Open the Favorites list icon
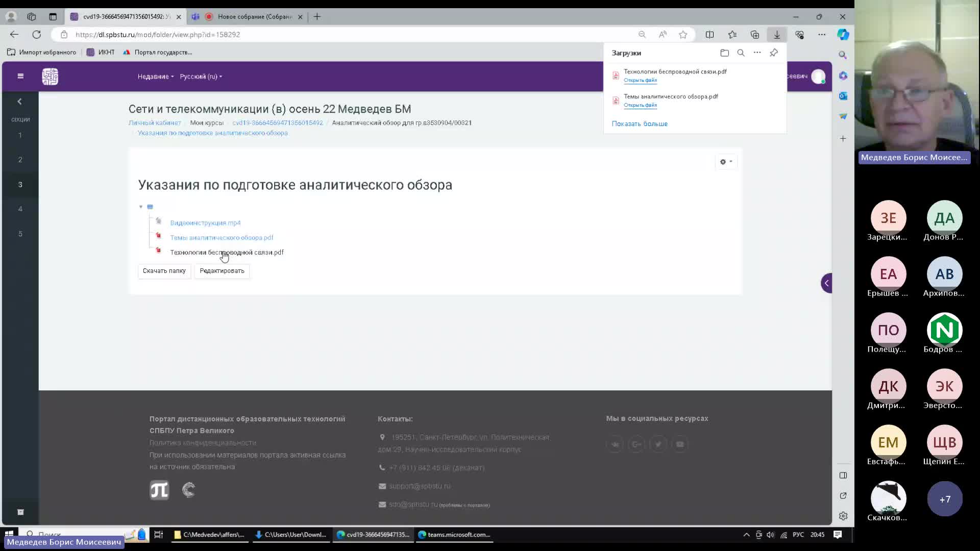This screenshot has height=551, width=980. click(732, 34)
